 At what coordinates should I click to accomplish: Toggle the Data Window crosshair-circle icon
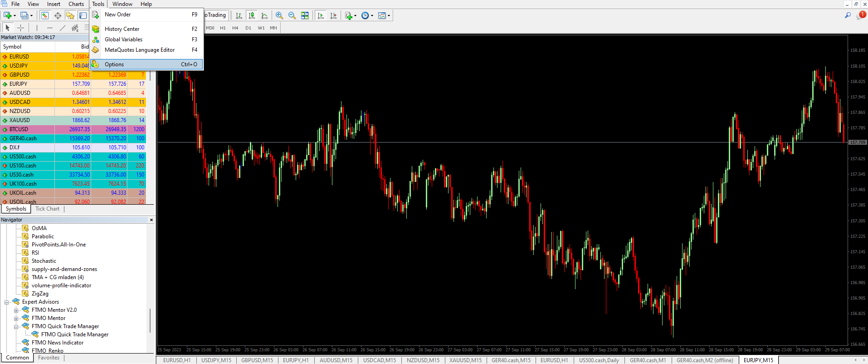pyautogui.click(x=58, y=15)
